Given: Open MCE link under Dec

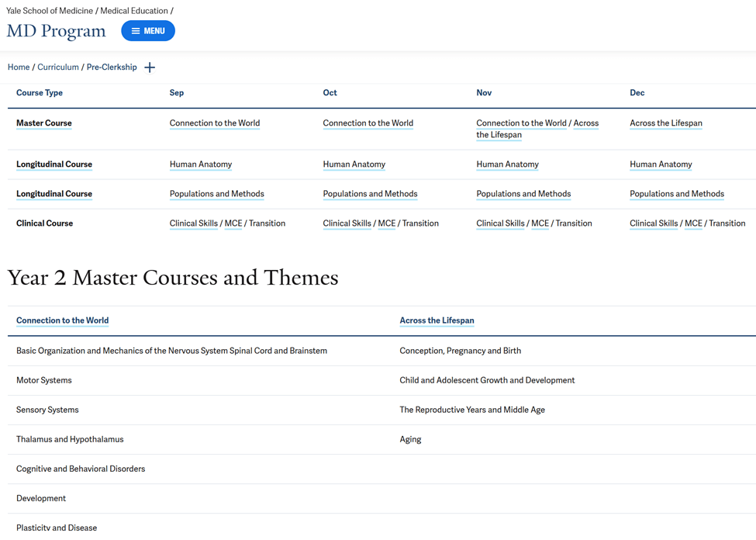Looking at the screenshot, I should (693, 223).
